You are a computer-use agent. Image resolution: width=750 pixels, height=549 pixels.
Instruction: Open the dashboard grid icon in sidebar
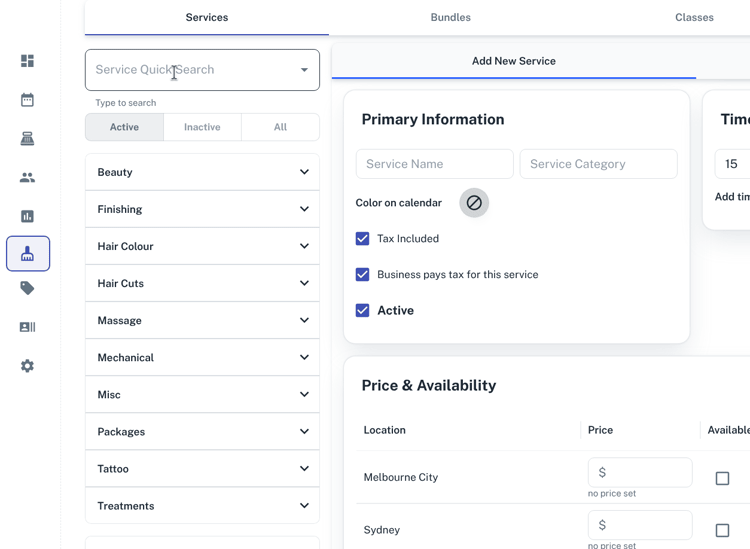(x=27, y=61)
